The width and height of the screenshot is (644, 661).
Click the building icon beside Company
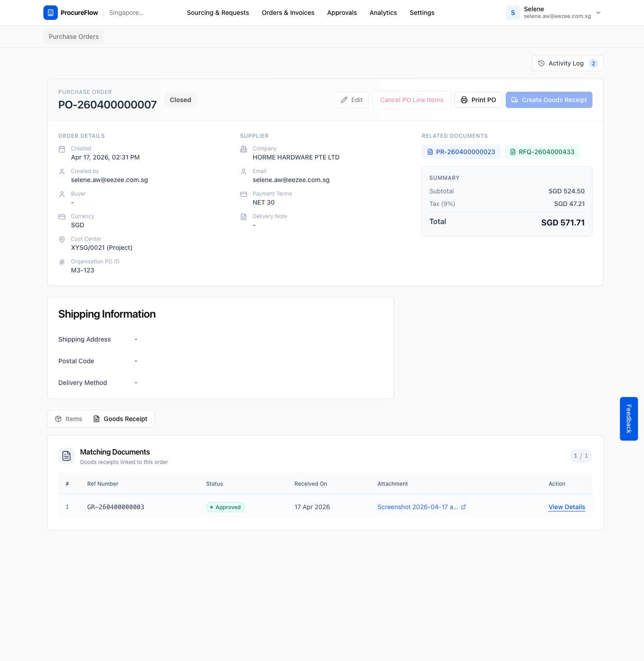point(244,149)
